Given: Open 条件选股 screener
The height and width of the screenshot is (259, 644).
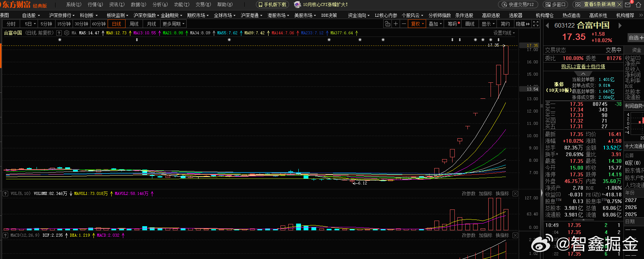Looking at the screenshot, I should click(x=464, y=15).
